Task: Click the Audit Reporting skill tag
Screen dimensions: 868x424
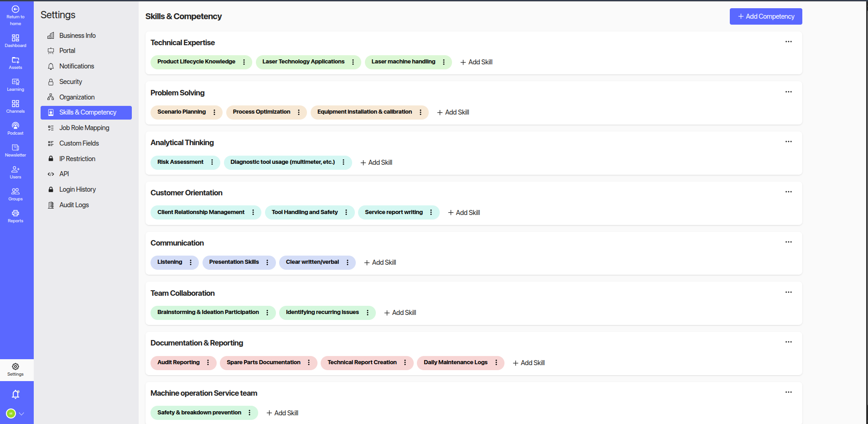Action: [x=178, y=362]
